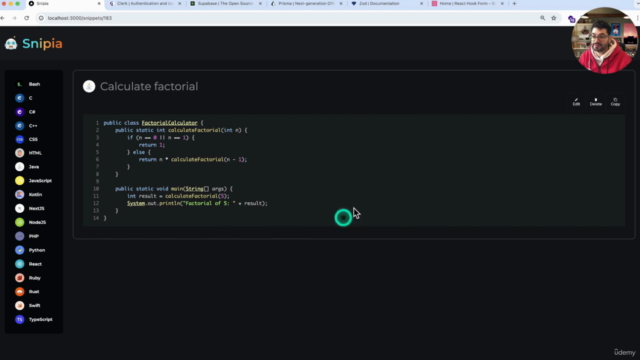Click the Snipia robot logo icon
Screen dimensions: 640x360
[11, 43]
